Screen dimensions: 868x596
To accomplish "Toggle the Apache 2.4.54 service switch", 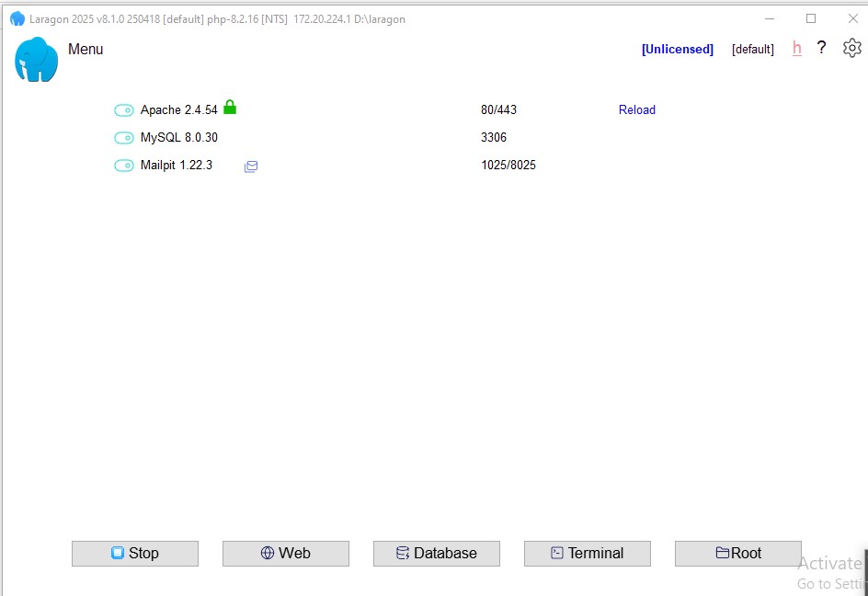I will click(124, 110).
